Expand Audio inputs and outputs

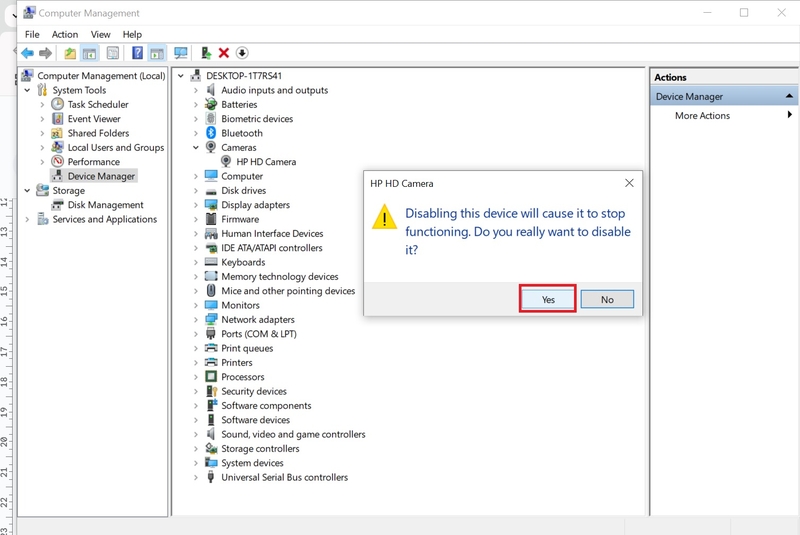pos(195,90)
